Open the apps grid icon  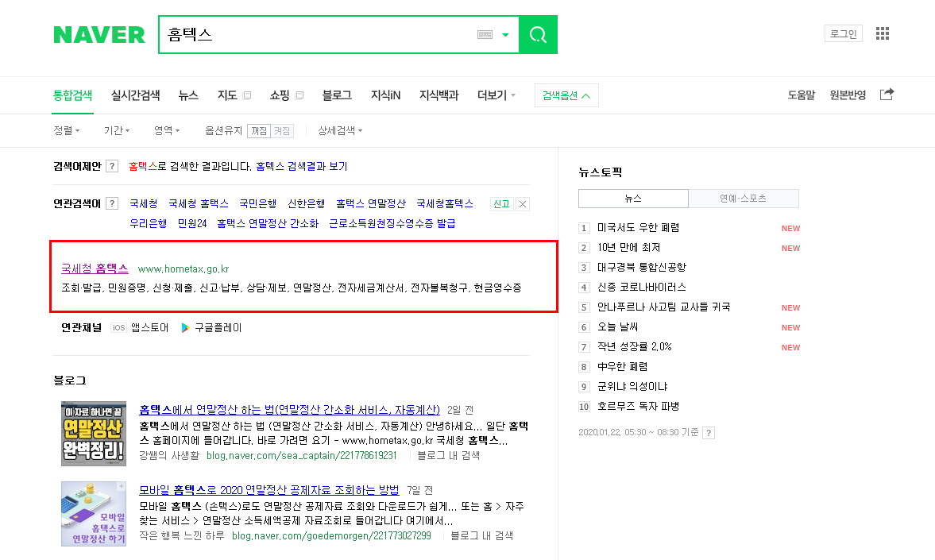pos(883,33)
